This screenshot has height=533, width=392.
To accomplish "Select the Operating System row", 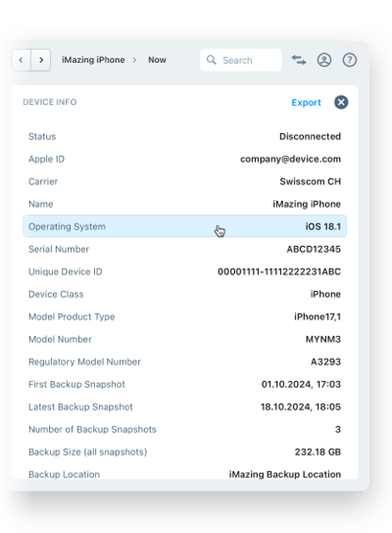I will (184, 226).
